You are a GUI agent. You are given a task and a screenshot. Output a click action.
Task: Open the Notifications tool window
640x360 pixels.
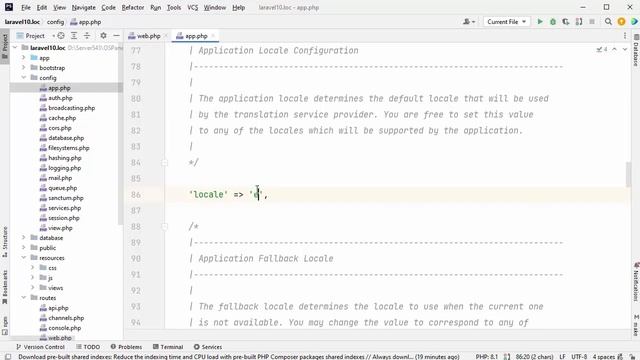click(x=636, y=282)
